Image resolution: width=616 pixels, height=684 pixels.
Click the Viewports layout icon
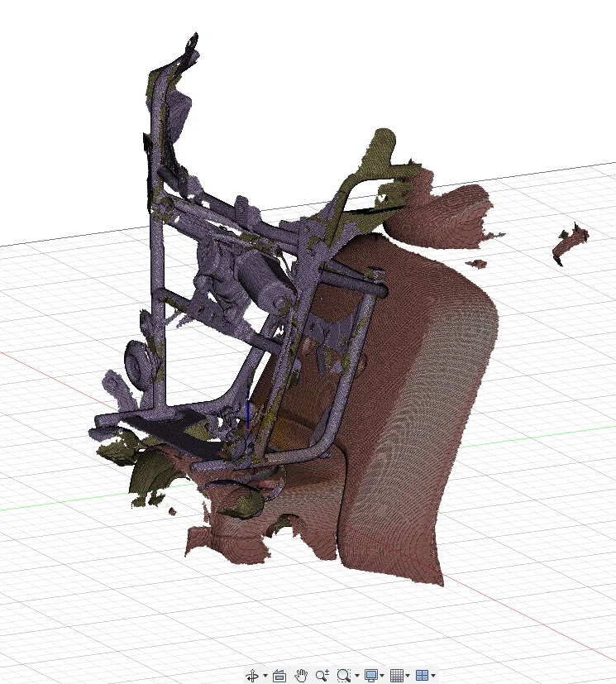tap(422, 676)
